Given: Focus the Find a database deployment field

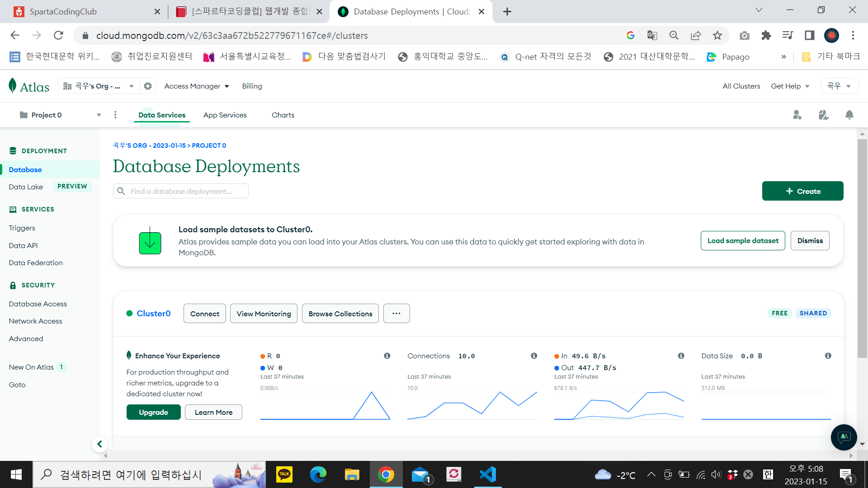Looking at the screenshot, I should (181, 191).
